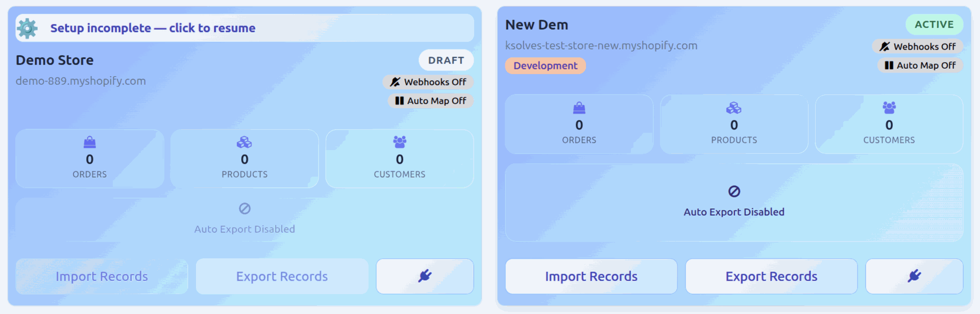
Task: Click Export Records on Demo Store card
Action: click(282, 276)
